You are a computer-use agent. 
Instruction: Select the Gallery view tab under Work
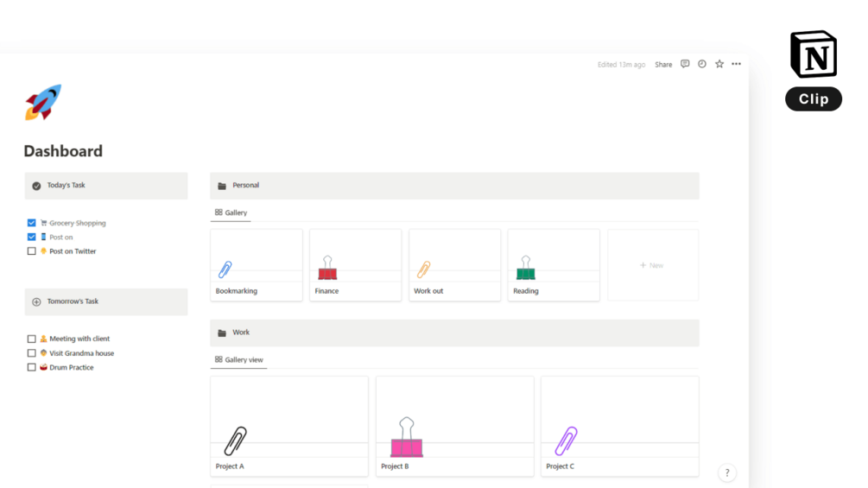(x=238, y=359)
